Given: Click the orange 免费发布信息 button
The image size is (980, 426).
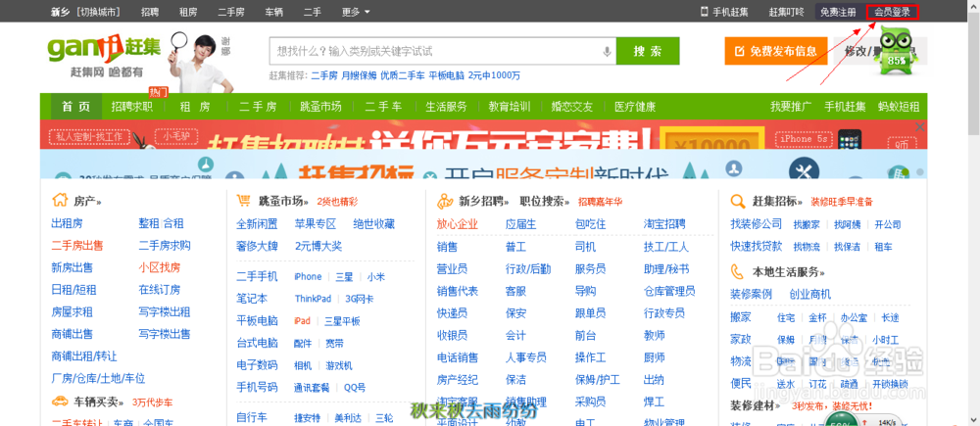Looking at the screenshot, I should click(x=775, y=51).
